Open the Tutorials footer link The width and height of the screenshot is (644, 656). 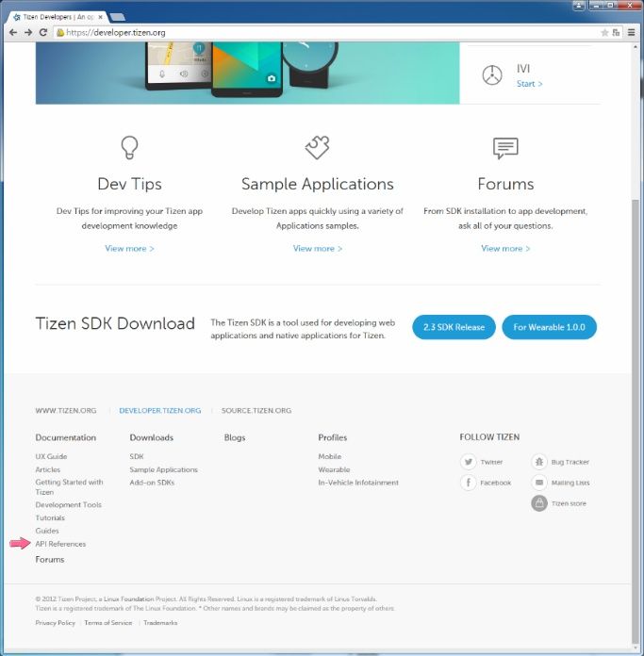click(x=50, y=517)
